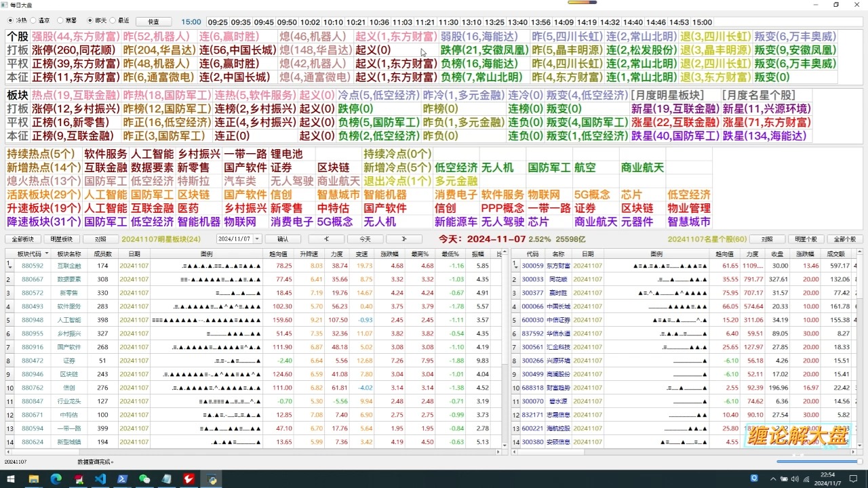The width and height of the screenshot is (868, 488).
Task: Open WeChat from the taskbar
Action: (144, 479)
